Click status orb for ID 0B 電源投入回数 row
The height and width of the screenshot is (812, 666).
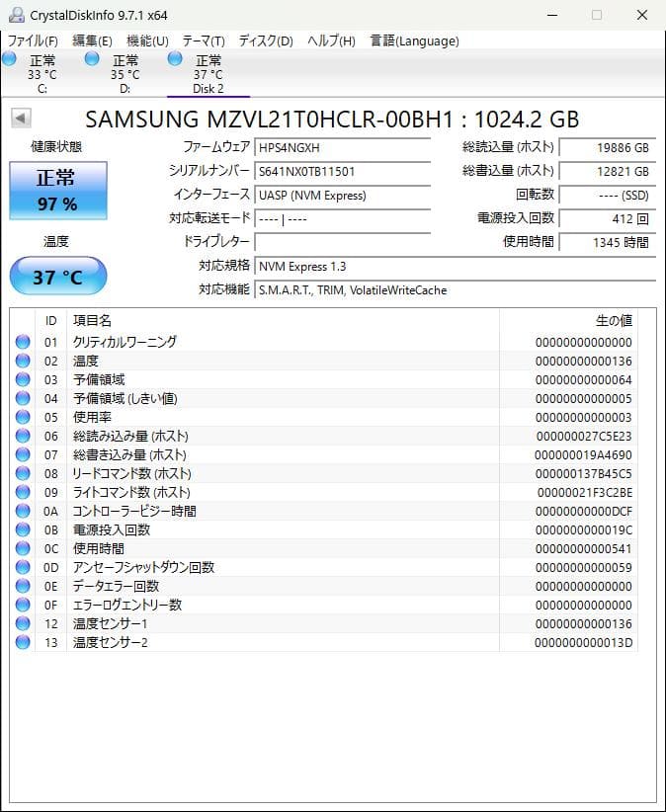(x=23, y=529)
